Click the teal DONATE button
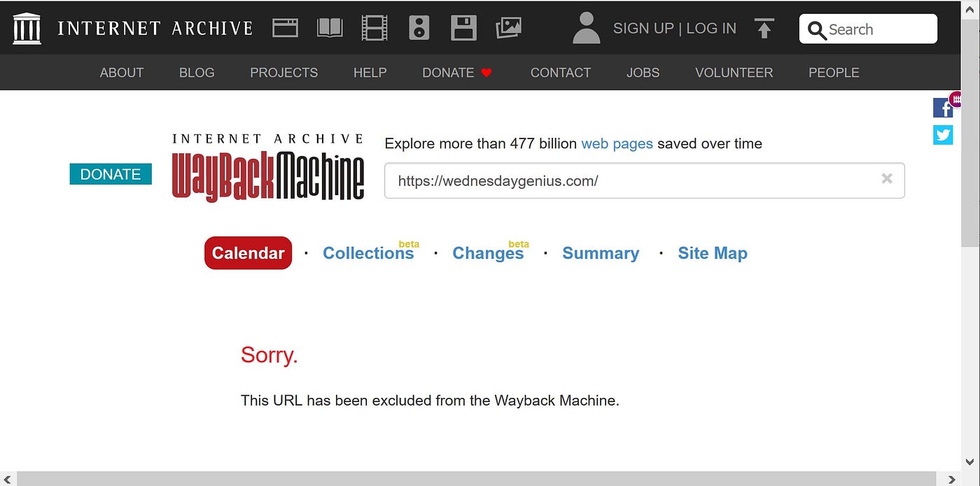Image resolution: width=980 pixels, height=486 pixels. (x=111, y=174)
